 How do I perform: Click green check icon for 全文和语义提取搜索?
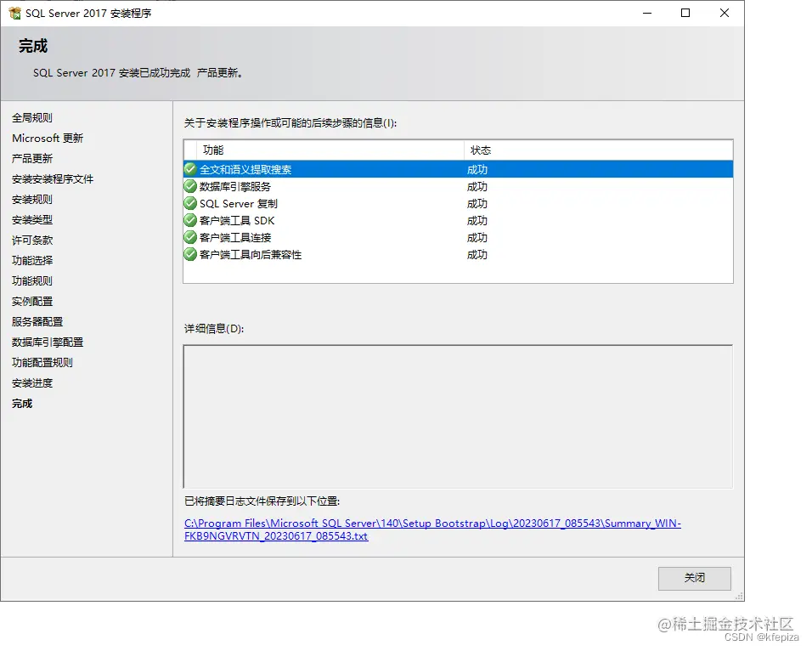tap(190, 169)
